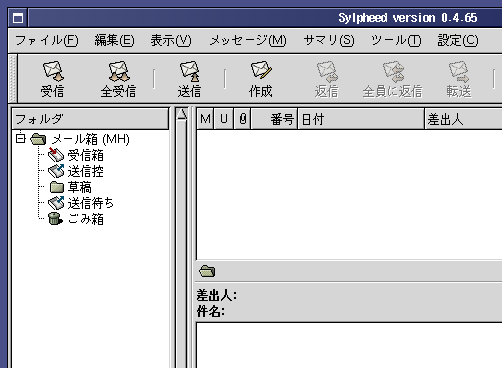Image resolution: width=502 pixels, height=368 pixels.
Task: Select the メール箱 (MH) label
Action: [x=91, y=139]
